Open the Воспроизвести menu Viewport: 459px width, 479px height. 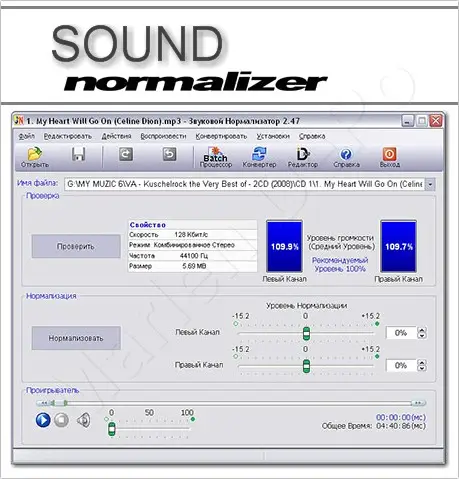pyautogui.click(x=163, y=136)
